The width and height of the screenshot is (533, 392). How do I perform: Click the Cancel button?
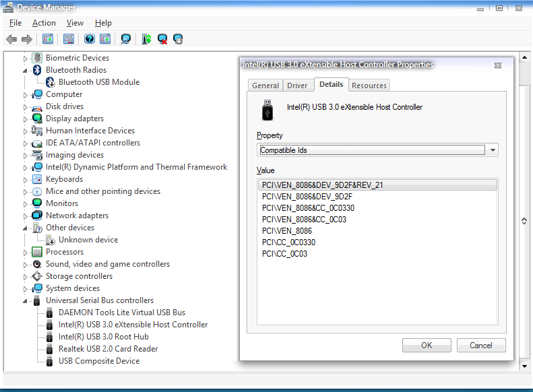tap(481, 346)
